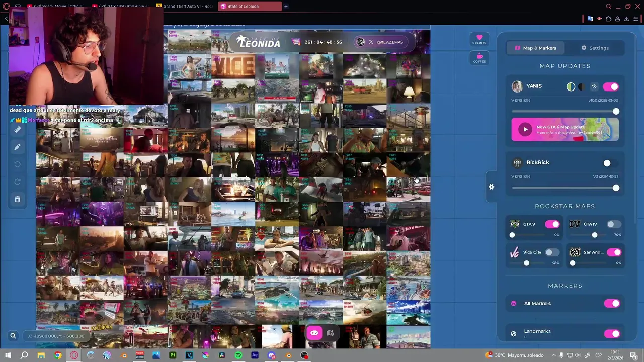This screenshot has width=644, height=362.
Task: Click the Rockstar Games Presents thumbnail
Action: tap(102, 140)
